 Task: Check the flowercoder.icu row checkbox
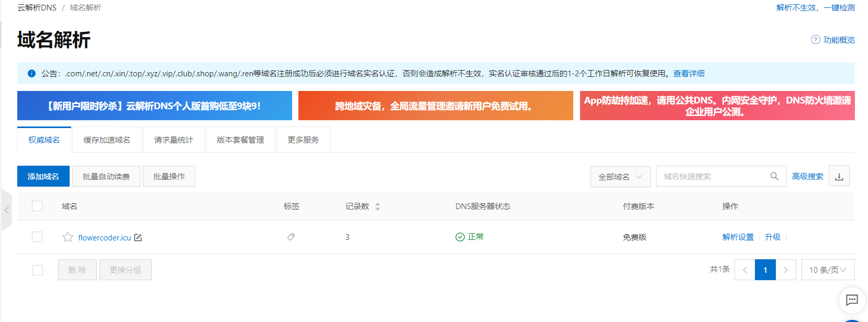pyautogui.click(x=37, y=237)
